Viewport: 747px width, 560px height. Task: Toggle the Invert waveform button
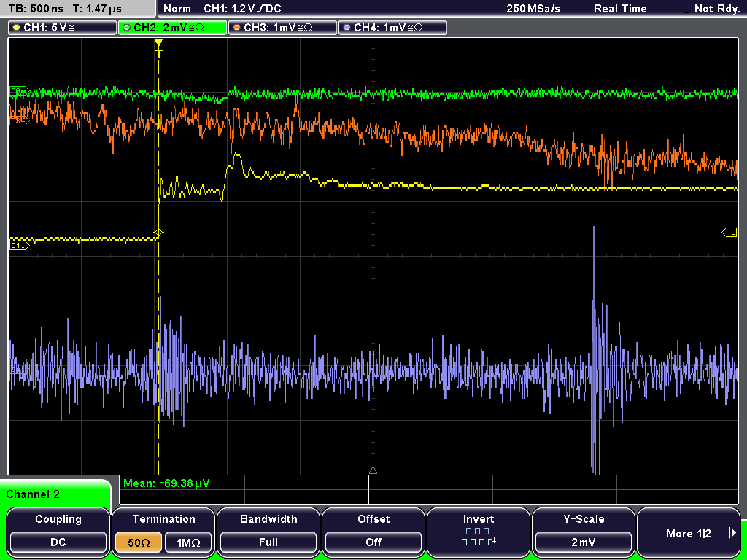[x=479, y=532]
